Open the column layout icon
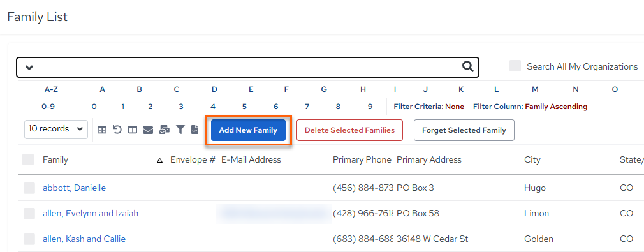 coord(132,130)
